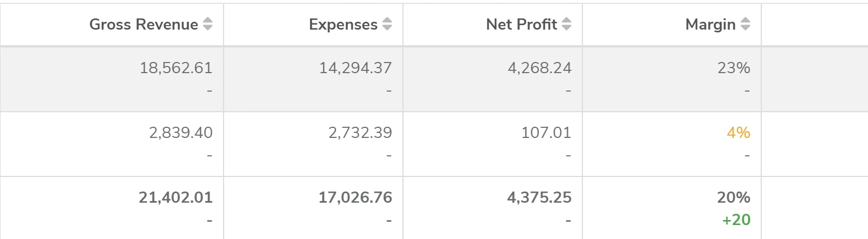Click the 4,268.24 net profit value
This screenshot has width=868, height=239.
click(x=539, y=68)
